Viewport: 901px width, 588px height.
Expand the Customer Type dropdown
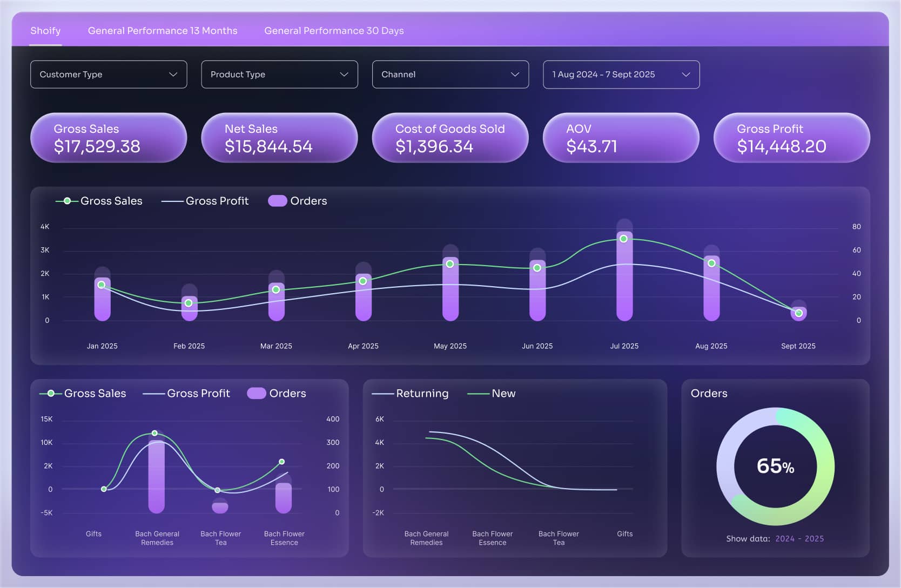pyautogui.click(x=109, y=75)
